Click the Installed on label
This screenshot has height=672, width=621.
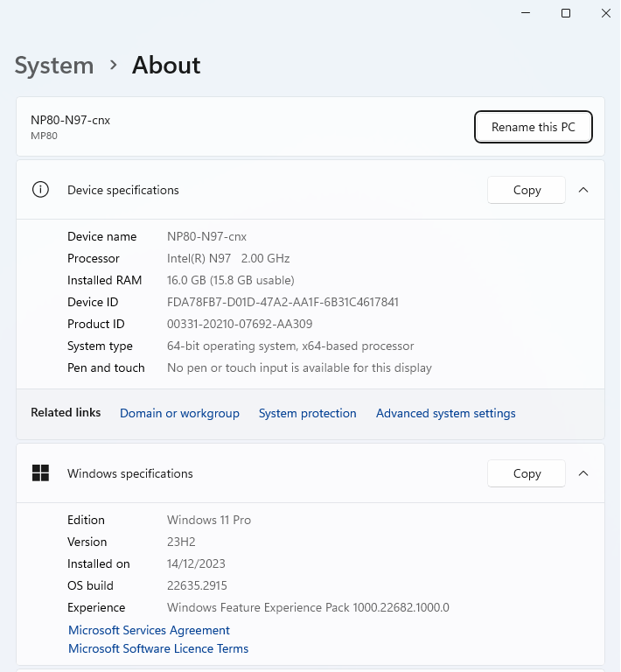[x=99, y=563]
